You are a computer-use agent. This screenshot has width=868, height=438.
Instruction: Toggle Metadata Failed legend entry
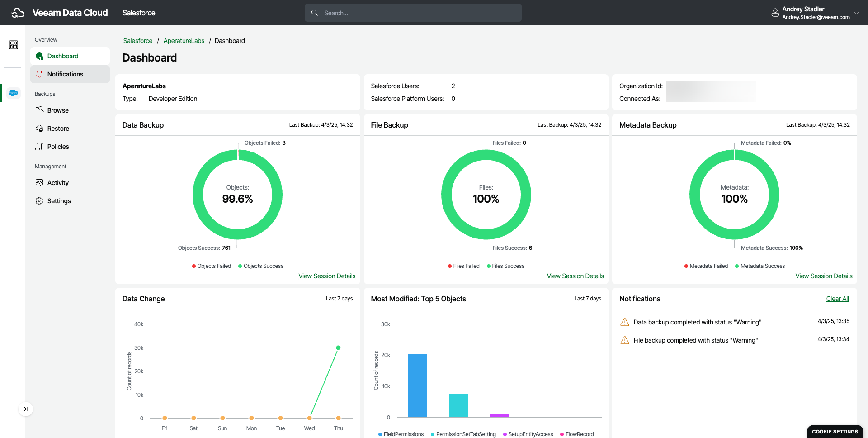(706, 266)
